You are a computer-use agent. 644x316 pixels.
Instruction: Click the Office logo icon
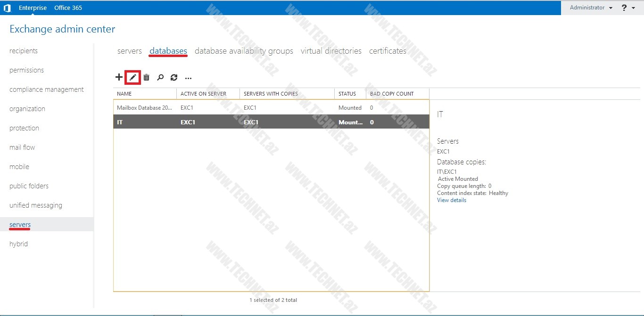click(x=7, y=8)
